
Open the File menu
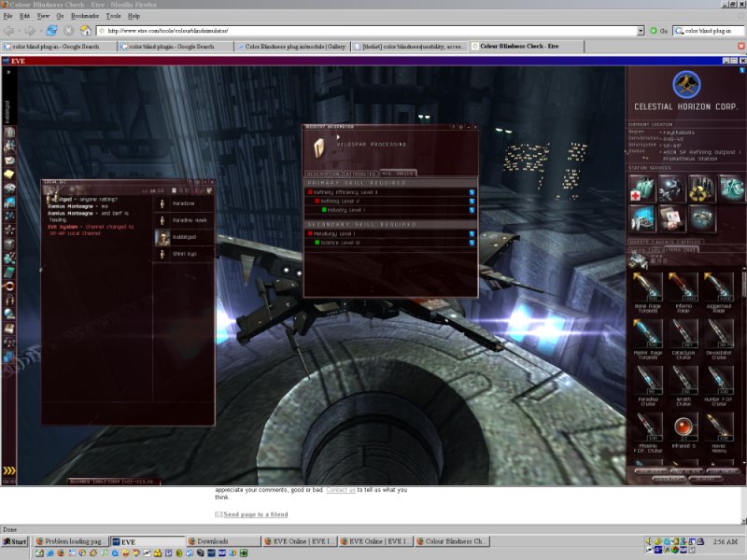pos(8,16)
